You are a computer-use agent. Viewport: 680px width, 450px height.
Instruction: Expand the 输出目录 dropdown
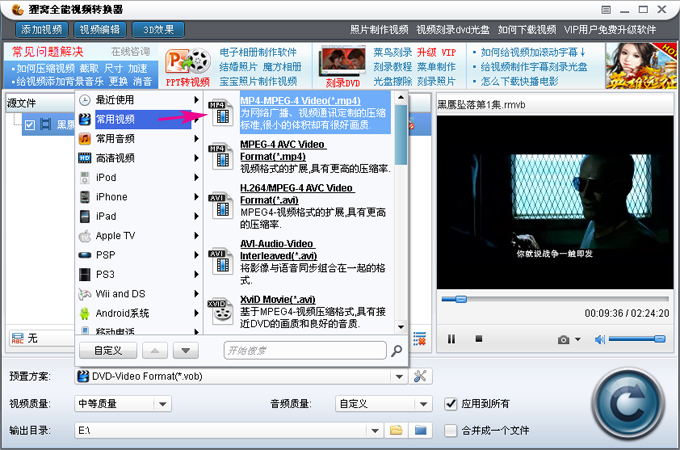point(375,430)
